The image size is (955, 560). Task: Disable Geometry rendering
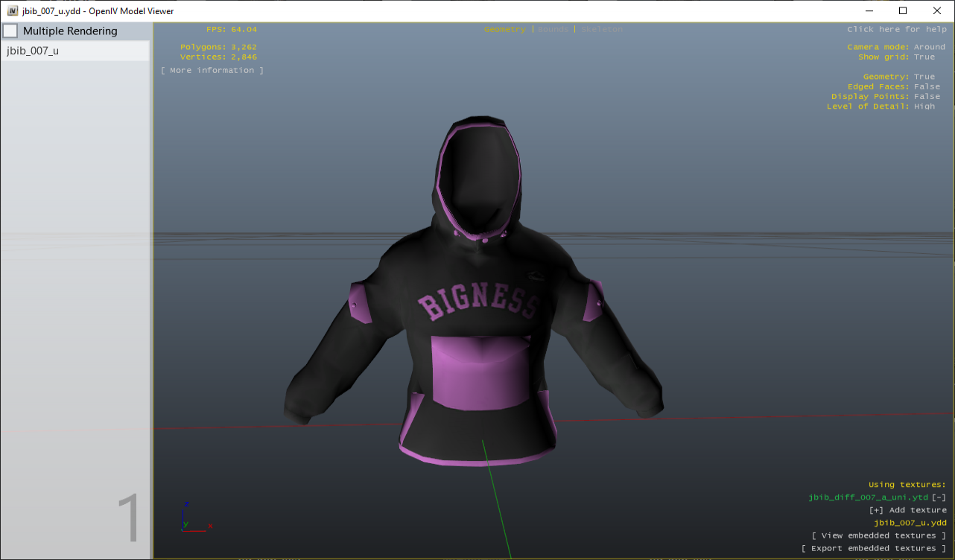pyautogui.click(x=924, y=76)
